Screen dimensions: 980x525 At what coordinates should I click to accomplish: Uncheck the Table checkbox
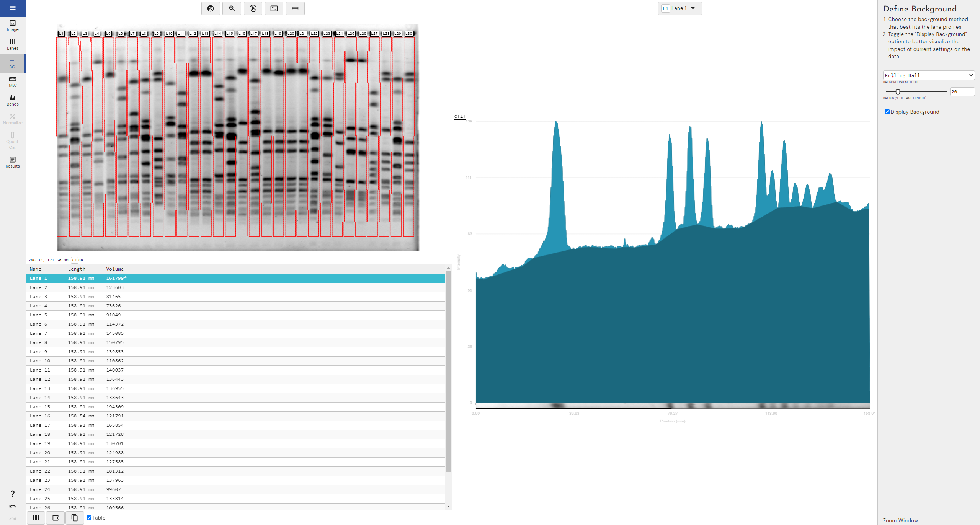click(x=89, y=518)
